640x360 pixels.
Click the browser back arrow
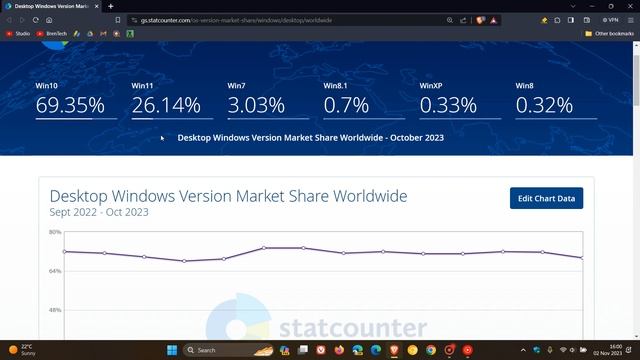click(x=9, y=20)
